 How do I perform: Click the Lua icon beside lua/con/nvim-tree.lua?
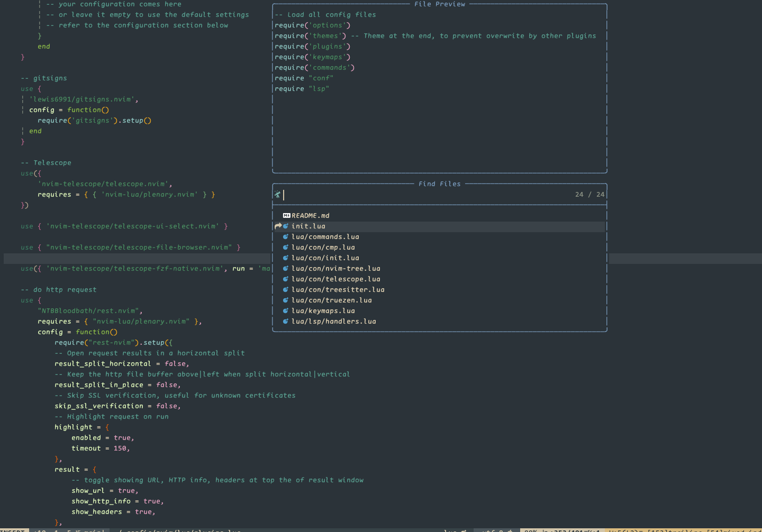coord(286,269)
